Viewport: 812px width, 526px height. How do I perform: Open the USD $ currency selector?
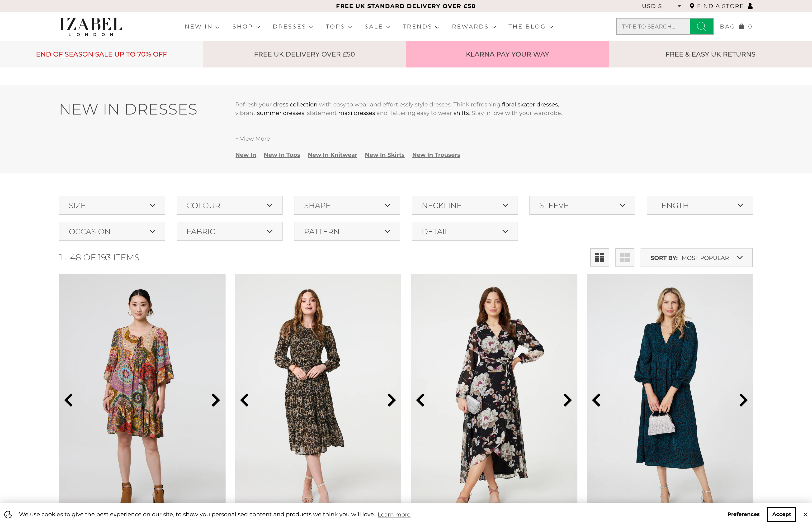[x=661, y=6]
